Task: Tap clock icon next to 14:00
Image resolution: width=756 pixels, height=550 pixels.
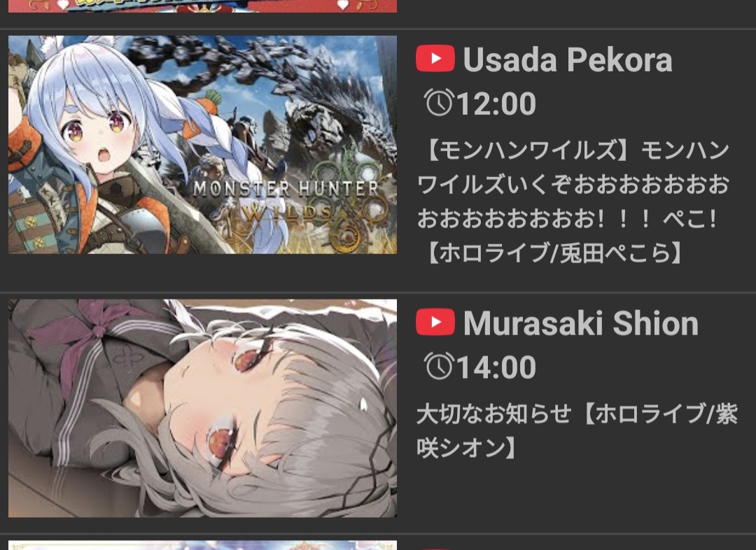Action: coord(439,367)
